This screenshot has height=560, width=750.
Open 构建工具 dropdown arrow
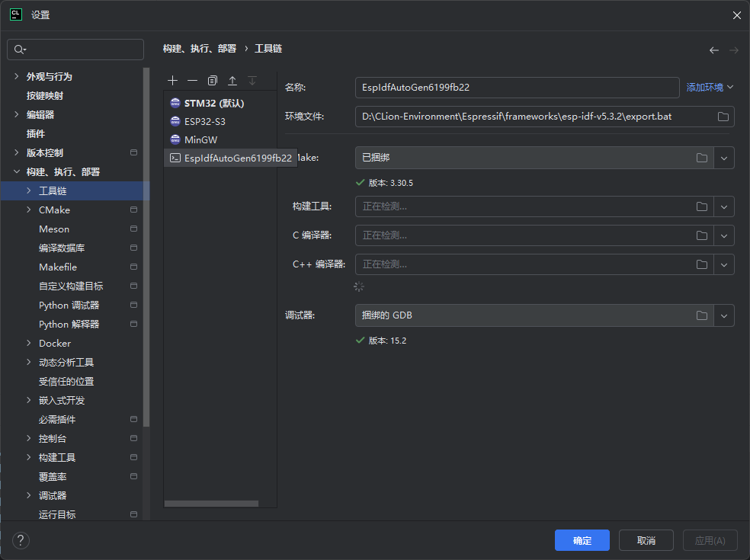(x=723, y=206)
